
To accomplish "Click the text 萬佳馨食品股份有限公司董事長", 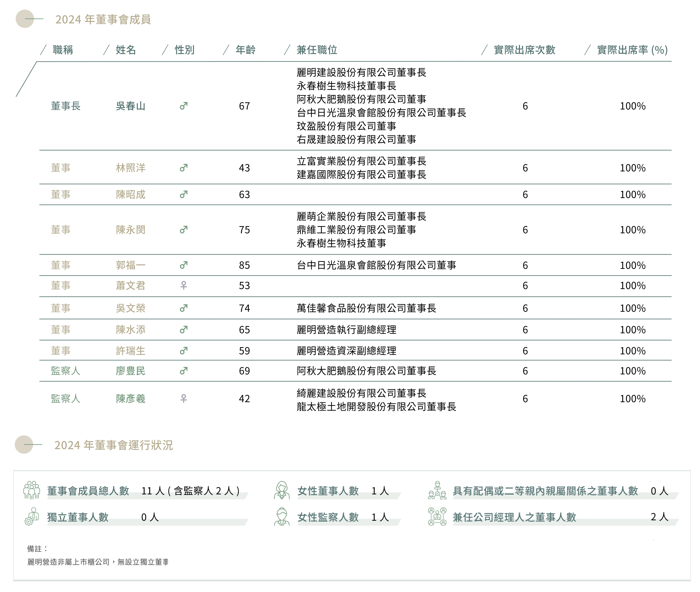I will coord(366,308).
